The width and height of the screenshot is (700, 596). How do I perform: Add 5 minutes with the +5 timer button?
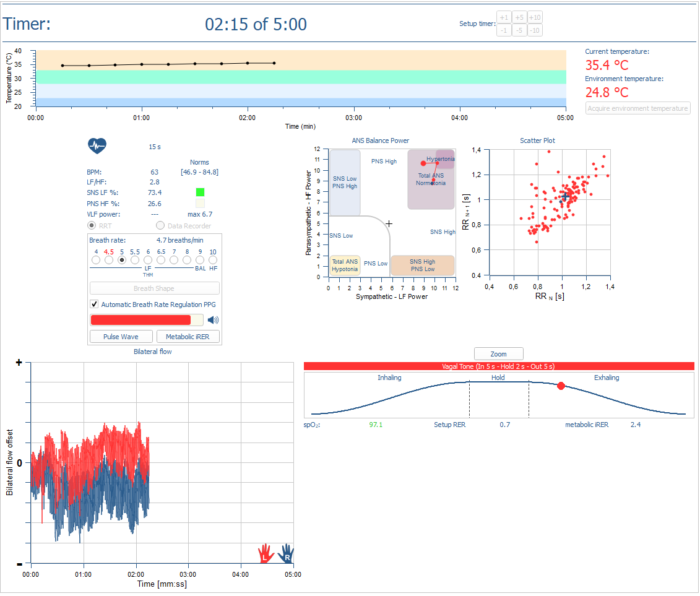click(519, 17)
